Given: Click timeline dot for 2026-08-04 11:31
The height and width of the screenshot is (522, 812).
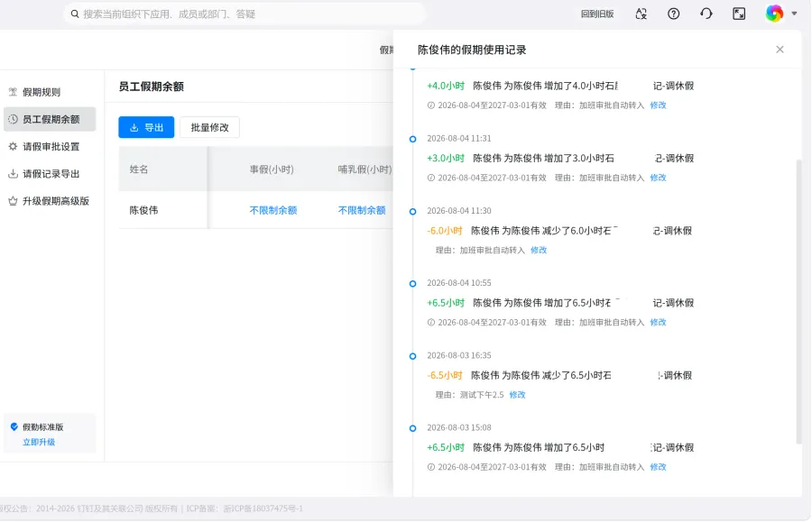Looking at the screenshot, I should pyautogui.click(x=412, y=139).
